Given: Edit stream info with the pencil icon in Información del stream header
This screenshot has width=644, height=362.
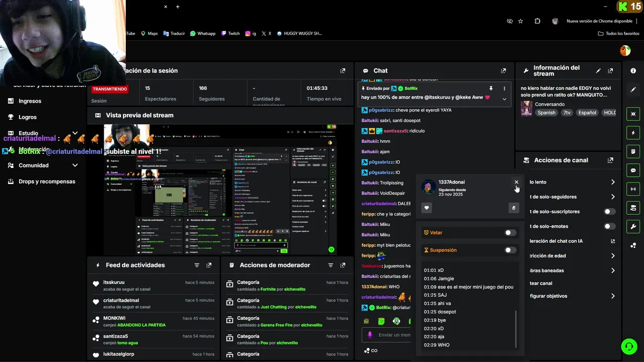Looking at the screenshot, I should coord(598,71).
